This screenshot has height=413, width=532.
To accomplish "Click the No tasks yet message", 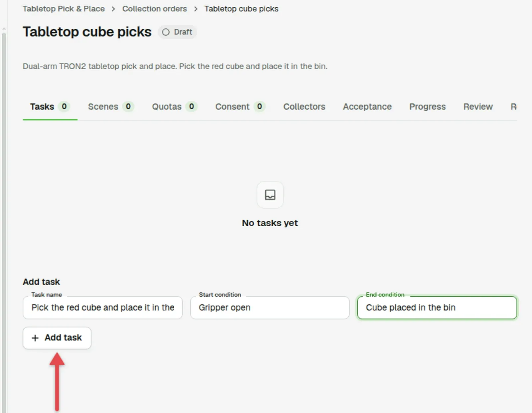I will pos(270,223).
